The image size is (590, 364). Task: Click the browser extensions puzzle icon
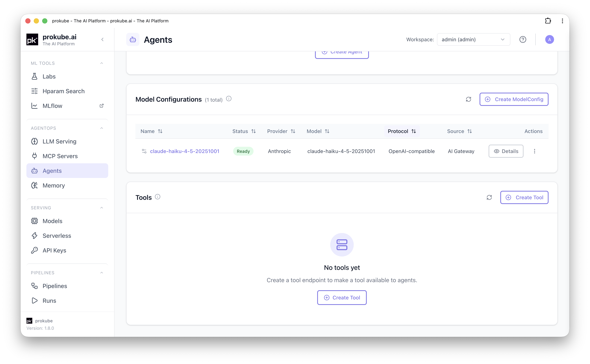(x=548, y=21)
